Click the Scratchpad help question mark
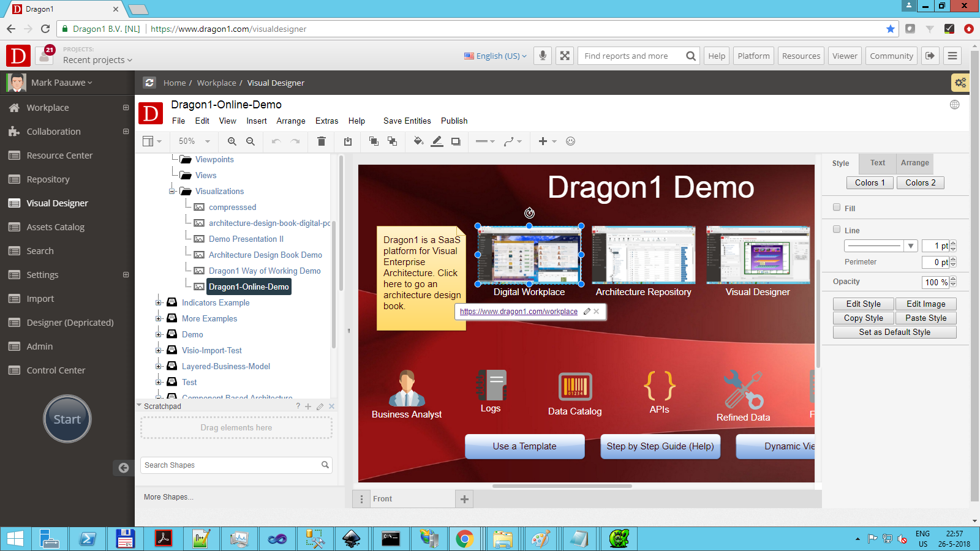The height and width of the screenshot is (551, 980). point(298,406)
